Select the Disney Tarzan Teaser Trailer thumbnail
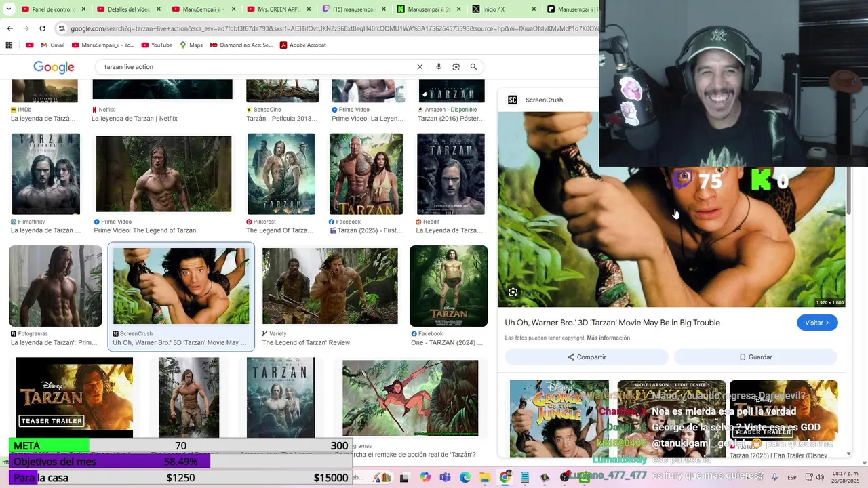This screenshot has width=868, height=488. point(74,397)
